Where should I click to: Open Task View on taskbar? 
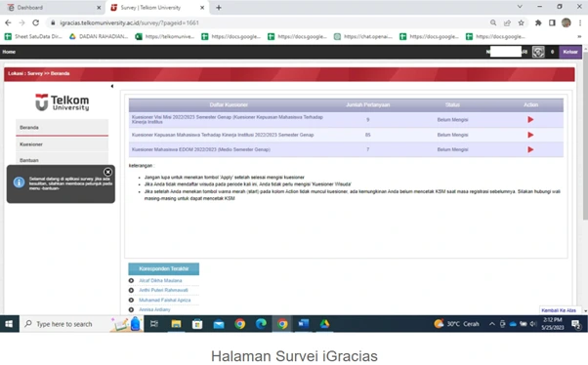point(154,324)
